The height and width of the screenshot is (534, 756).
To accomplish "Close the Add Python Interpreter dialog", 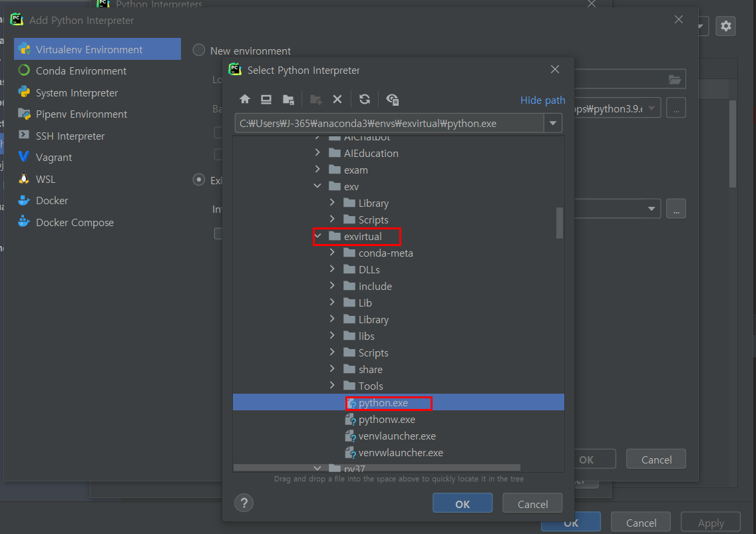I will click(678, 19).
